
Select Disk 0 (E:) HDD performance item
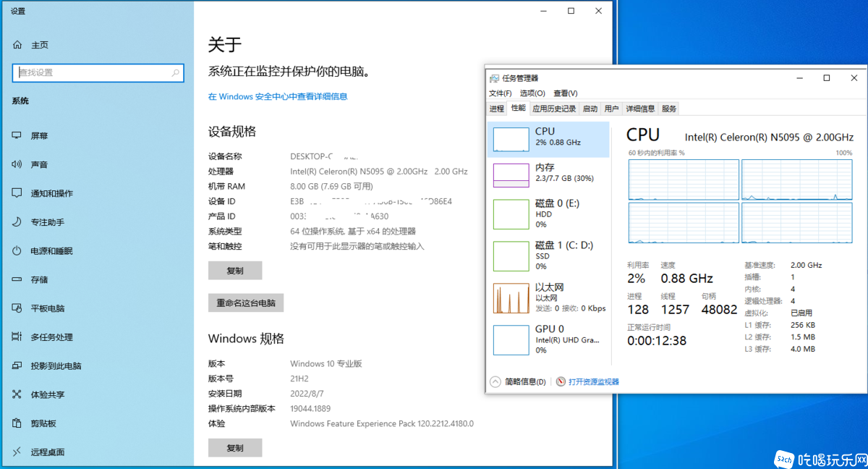(x=548, y=214)
